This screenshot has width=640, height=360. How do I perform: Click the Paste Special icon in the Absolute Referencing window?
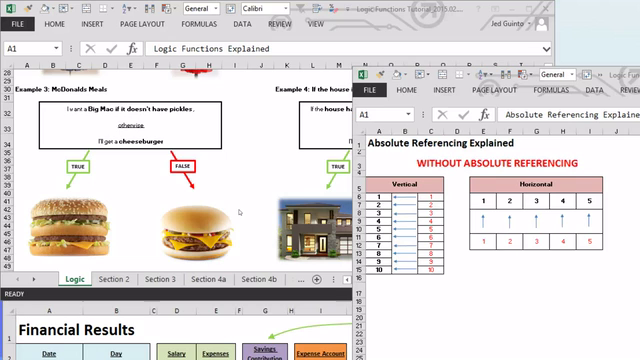pos(522,74)
